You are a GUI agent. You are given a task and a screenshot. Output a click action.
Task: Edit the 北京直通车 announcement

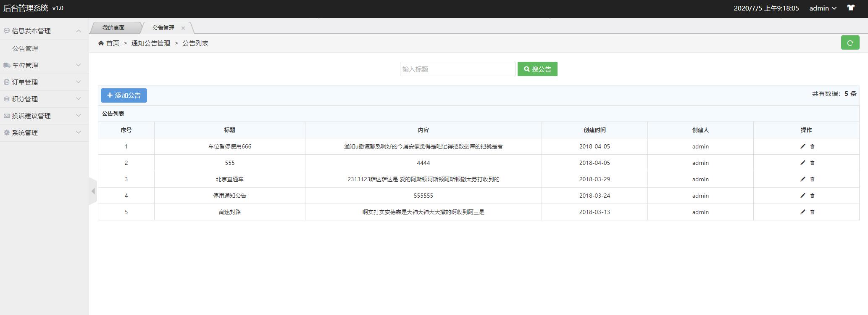[x=802, y=179]
